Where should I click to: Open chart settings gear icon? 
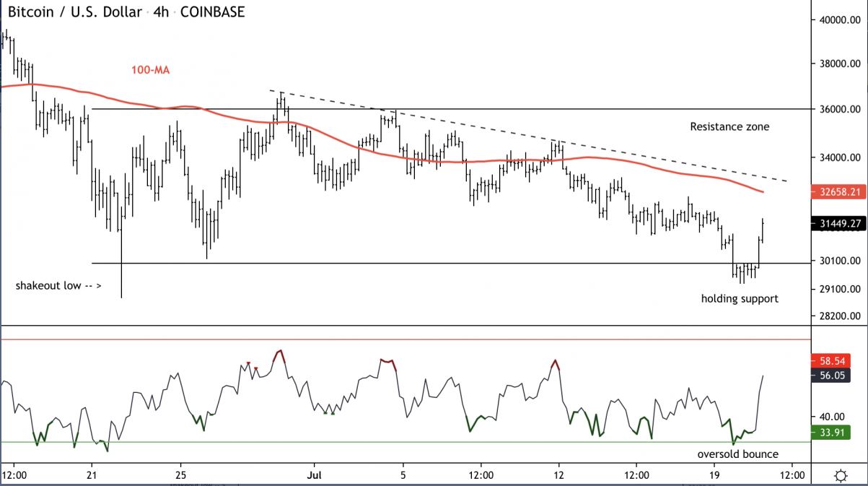840,475
